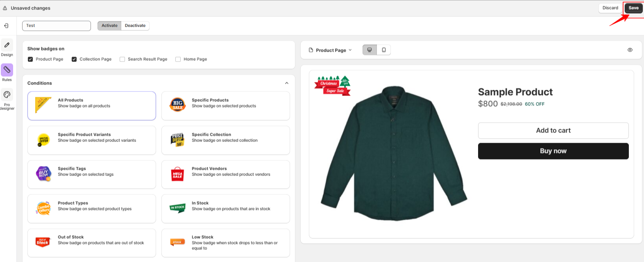Select the Specific Products condition
The image size is (644, 262).
(226, 106)
